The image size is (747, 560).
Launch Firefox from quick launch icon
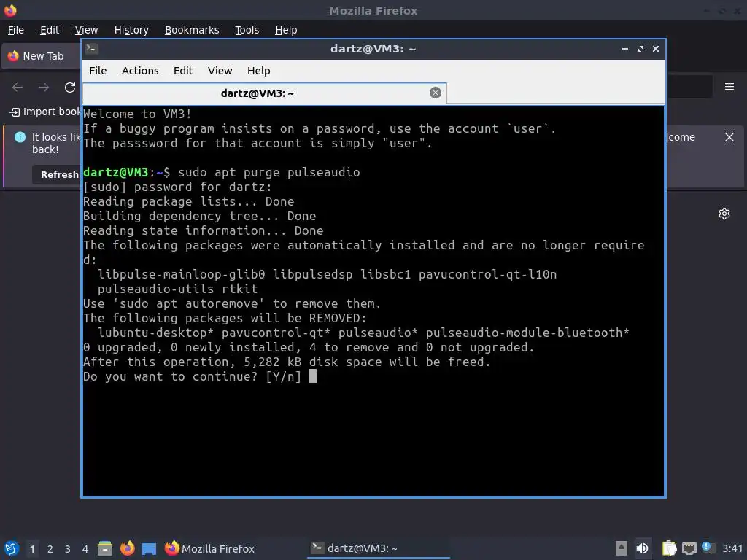click(127, 548)
